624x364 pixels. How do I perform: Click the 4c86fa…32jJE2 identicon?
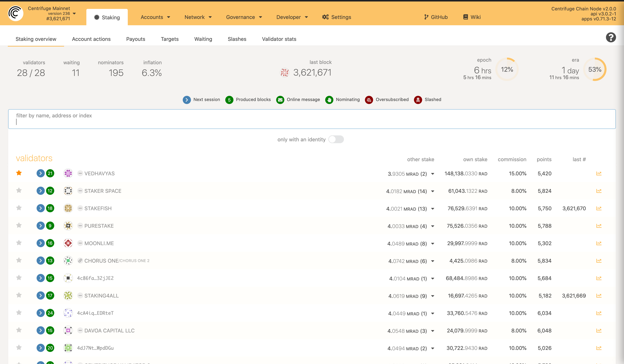pos(68,278)
